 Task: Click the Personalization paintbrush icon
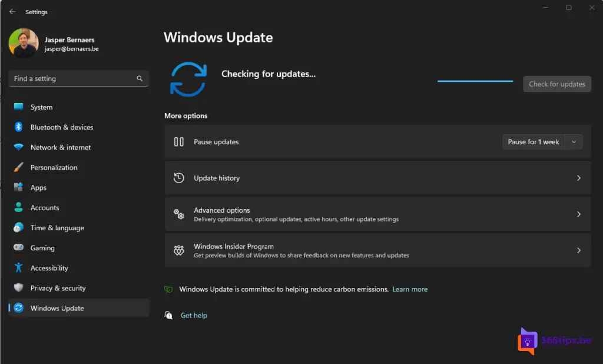click(18, 167)
